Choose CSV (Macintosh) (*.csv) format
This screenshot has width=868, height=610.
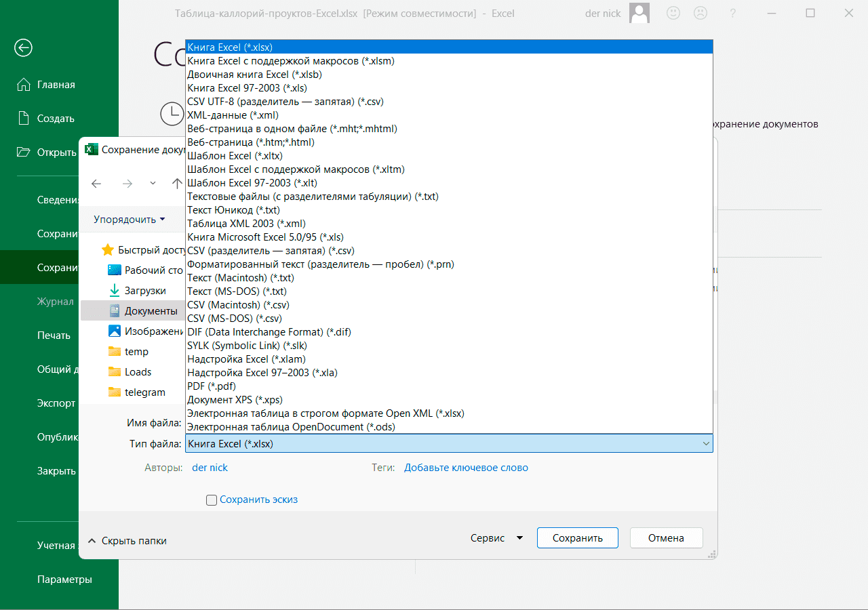(x=449, y=305)
